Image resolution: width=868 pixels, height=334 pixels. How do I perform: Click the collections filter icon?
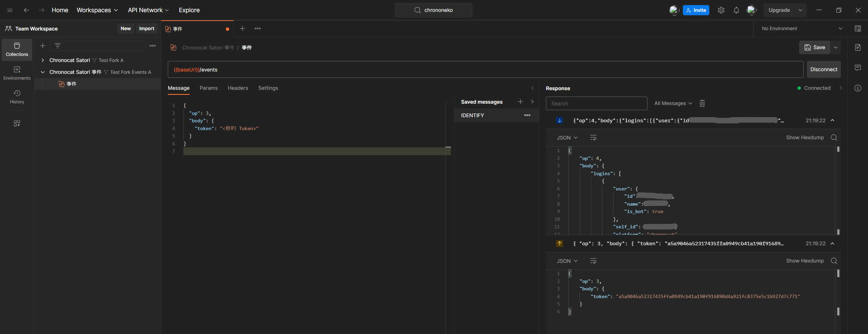[x=58, y=46]
